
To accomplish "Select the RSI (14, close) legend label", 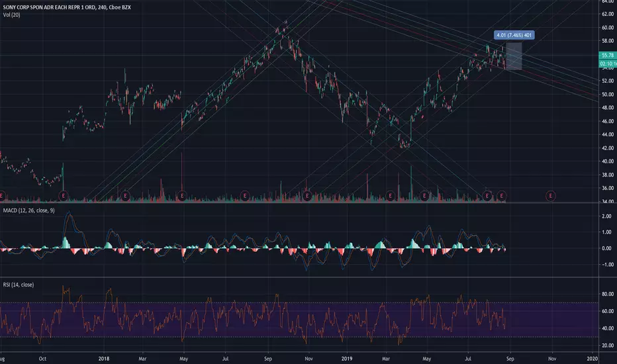I will point(19,285).
